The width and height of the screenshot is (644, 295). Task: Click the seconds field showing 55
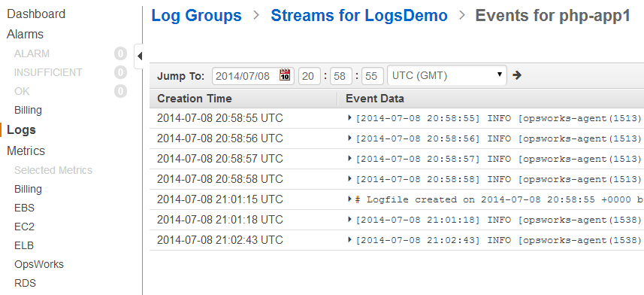pyautogui.click(x=373, y=76)
